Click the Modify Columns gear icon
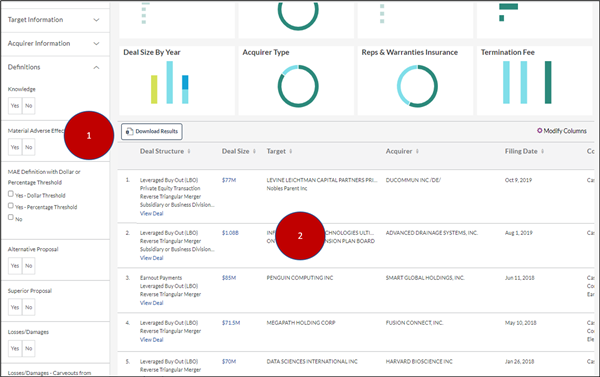This screenshot has width=600, height=377. tap(540, 131)
